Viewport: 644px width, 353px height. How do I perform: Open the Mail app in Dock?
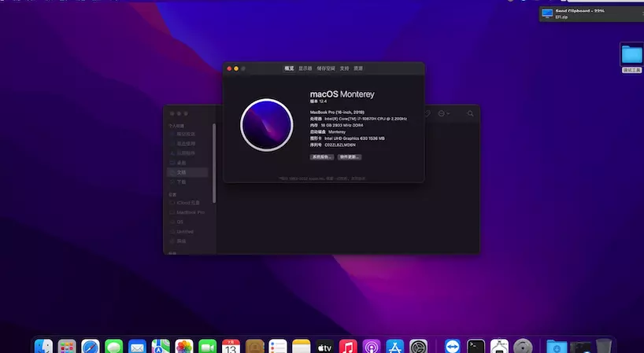point(137,347)
